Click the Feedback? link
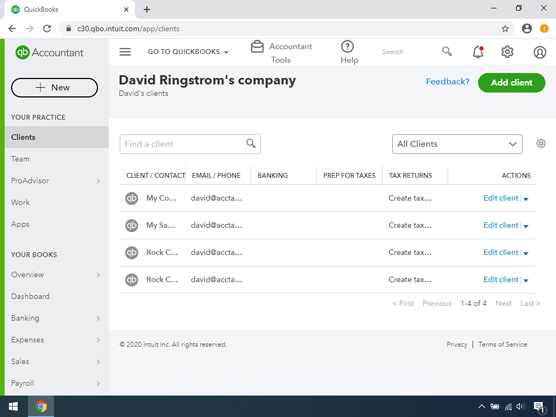556x417 pixels. [x=447, y=82]
